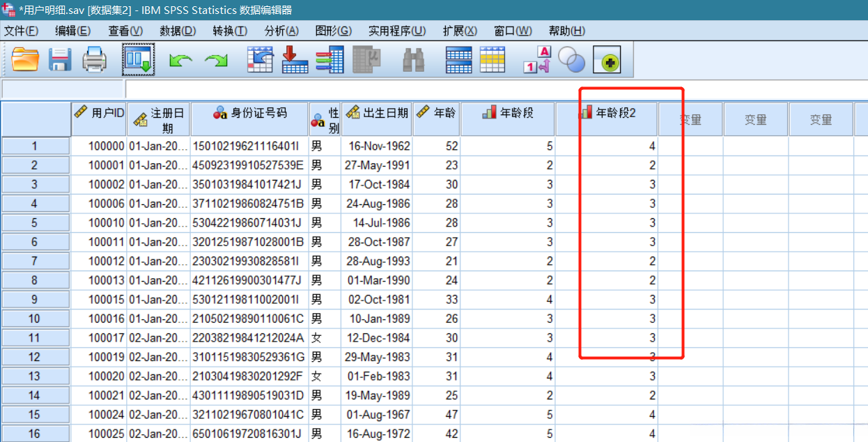The height and width of the screenshot is (442, 868).
Task: Open the 编辑(E) menu
Action: [72, 31]
